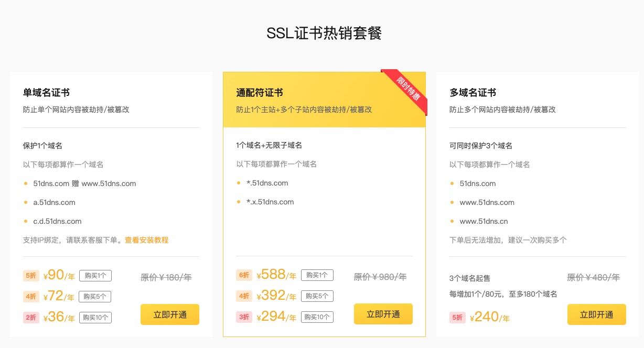Image resolution: width=644 pixels, height=348 pixels.
Task: Click the 5折 discount badge on 单域名证书
Action: (x=31, y=275)
